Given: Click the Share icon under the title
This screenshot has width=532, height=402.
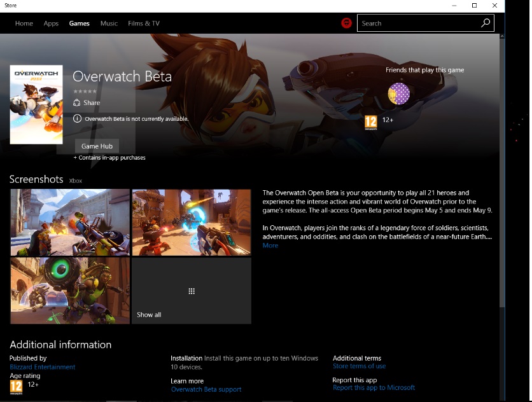Looking at the screenshot, I should click(x=76, y=102).
